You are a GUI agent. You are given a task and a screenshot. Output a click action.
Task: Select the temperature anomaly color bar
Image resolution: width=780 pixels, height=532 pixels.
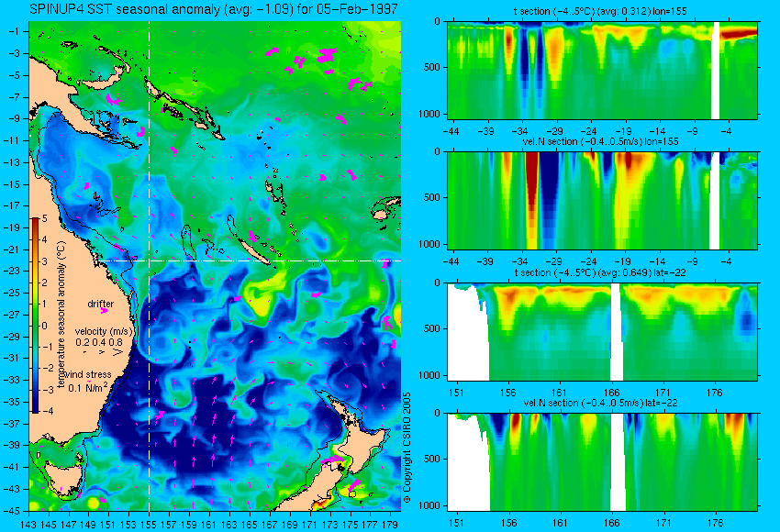click(36, 316)
